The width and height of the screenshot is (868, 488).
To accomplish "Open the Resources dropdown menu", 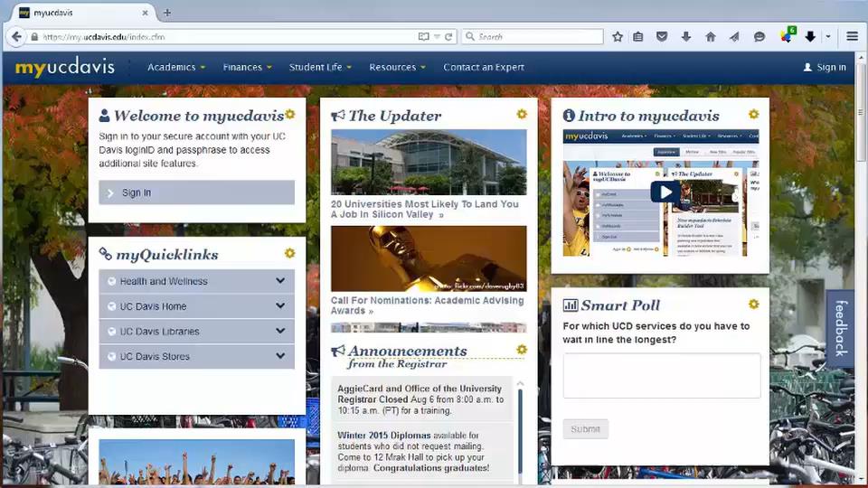I will pyautogui.click(x=397, y=67).
